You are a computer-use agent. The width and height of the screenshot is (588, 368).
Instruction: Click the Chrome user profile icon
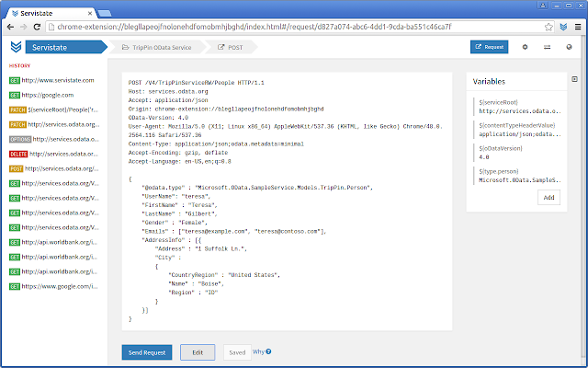[x=543, y=6]
